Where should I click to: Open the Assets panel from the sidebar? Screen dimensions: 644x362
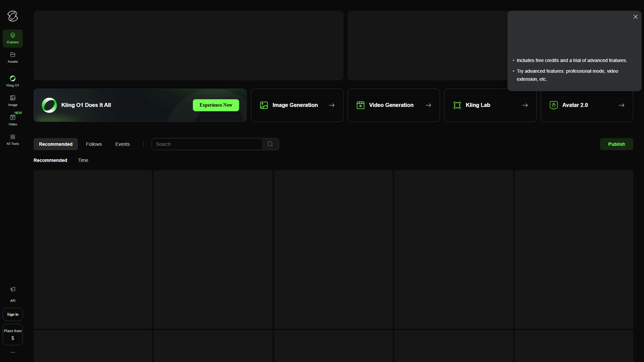tap(12, 57)
